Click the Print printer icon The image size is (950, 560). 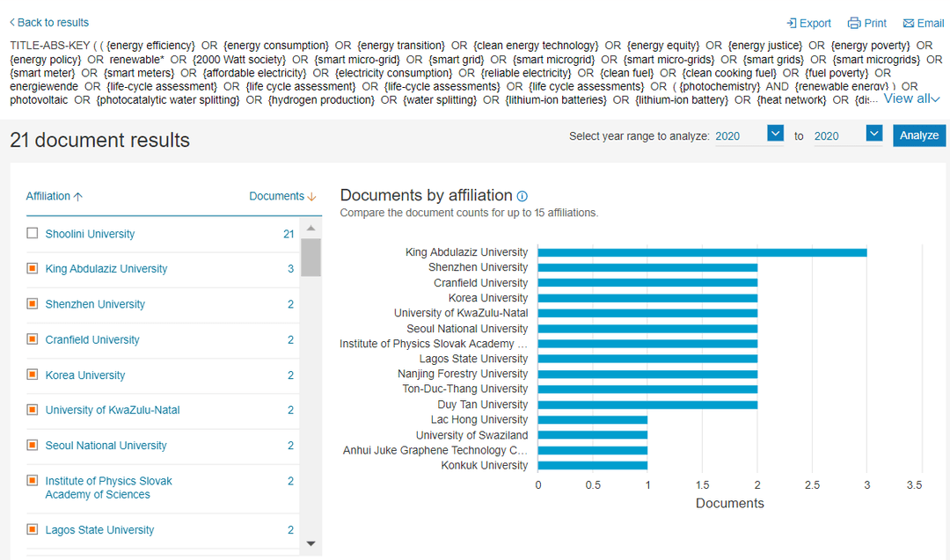point(854,23)
